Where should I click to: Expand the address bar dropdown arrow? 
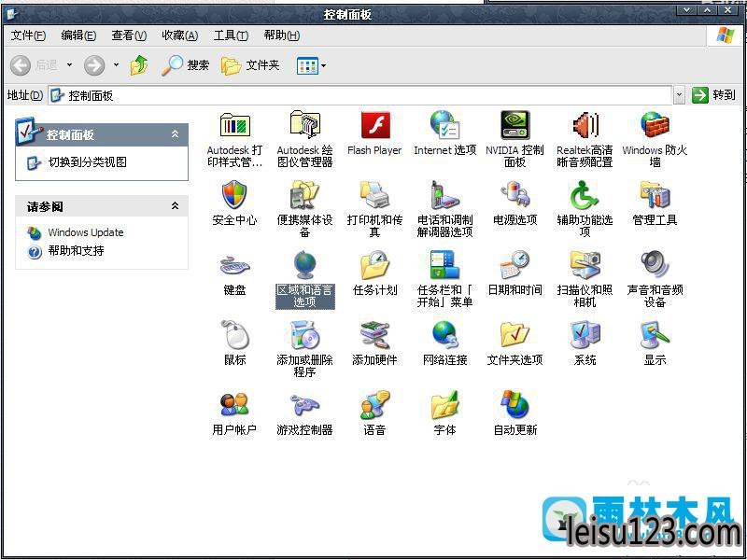click(x=680, y=96)
